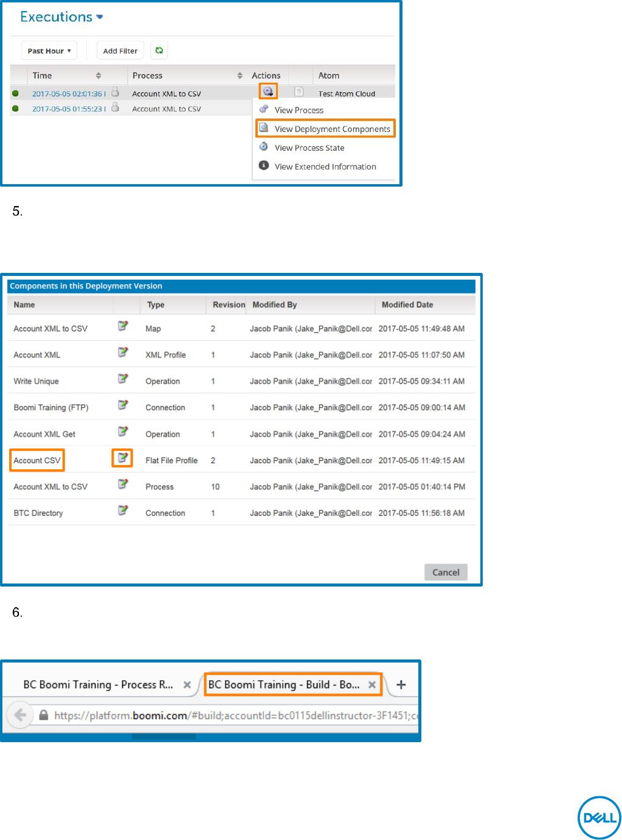Screen dimensions: 622x840
Task: Click the View Process gear icon
Action: pos(264,109)
